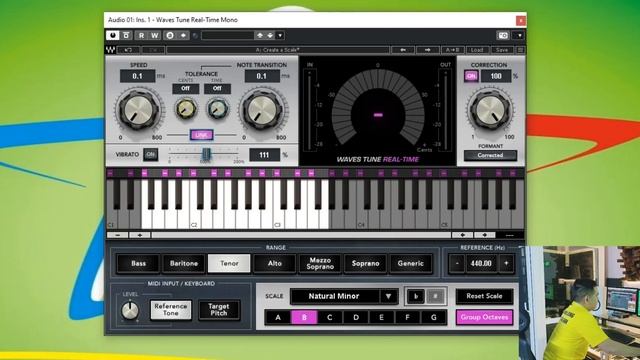Click the Waves redo button
This screenshot has height=360, width=640.
153,50
